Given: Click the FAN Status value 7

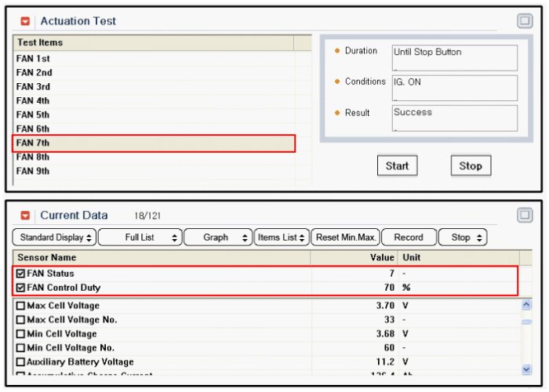Looking at the screenshot, I should click(392, 274).
